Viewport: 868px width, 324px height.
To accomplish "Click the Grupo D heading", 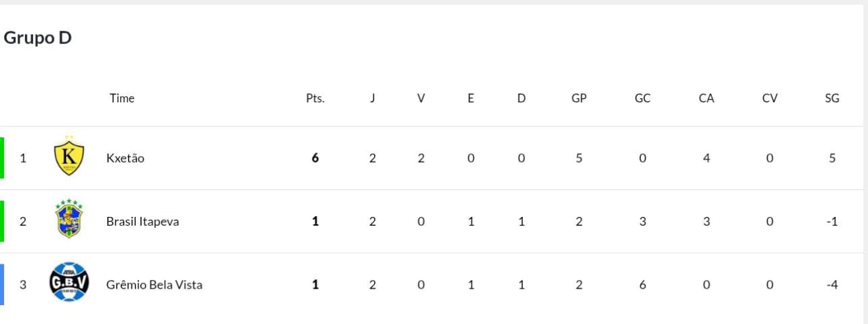I will [x=38, y=38].
